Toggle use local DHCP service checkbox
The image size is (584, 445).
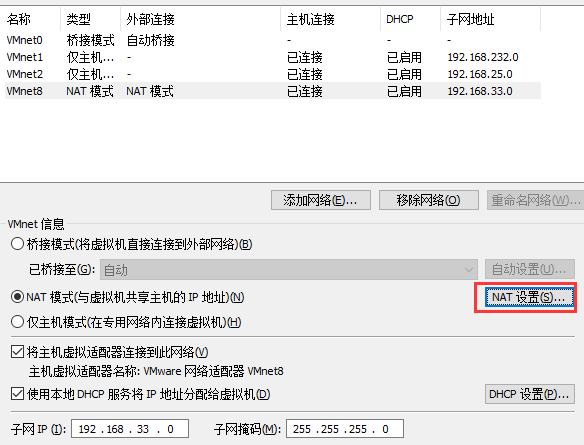(17, 394)
